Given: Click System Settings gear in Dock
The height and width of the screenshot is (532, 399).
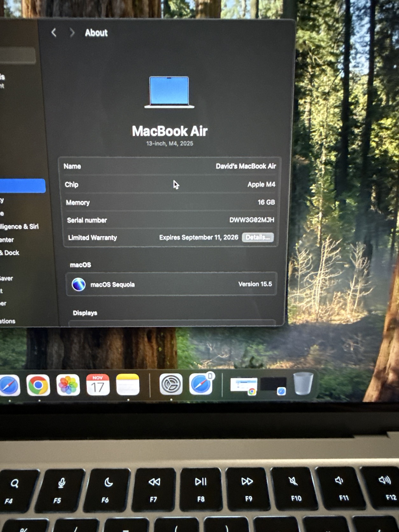Looking at the screenshot, I should tap(171, 384).
